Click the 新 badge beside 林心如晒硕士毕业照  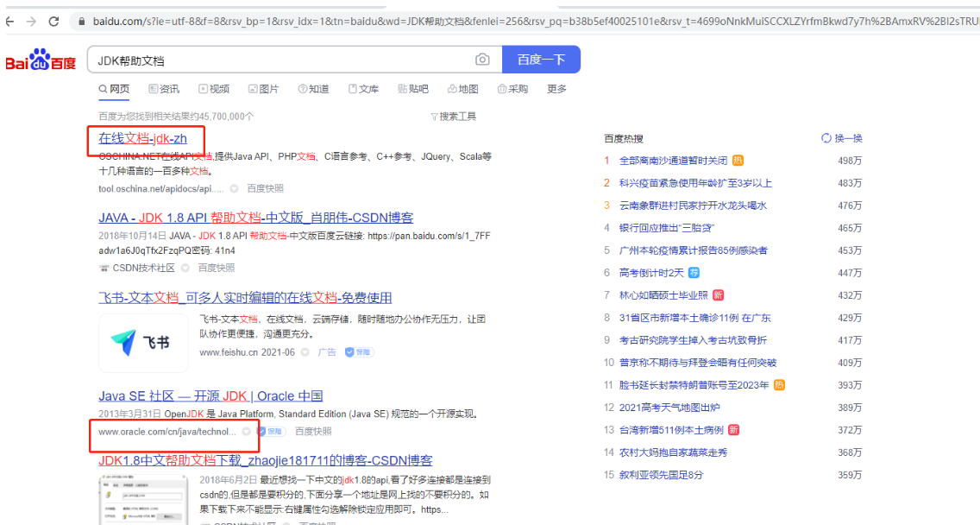click(x=718, y=295)
